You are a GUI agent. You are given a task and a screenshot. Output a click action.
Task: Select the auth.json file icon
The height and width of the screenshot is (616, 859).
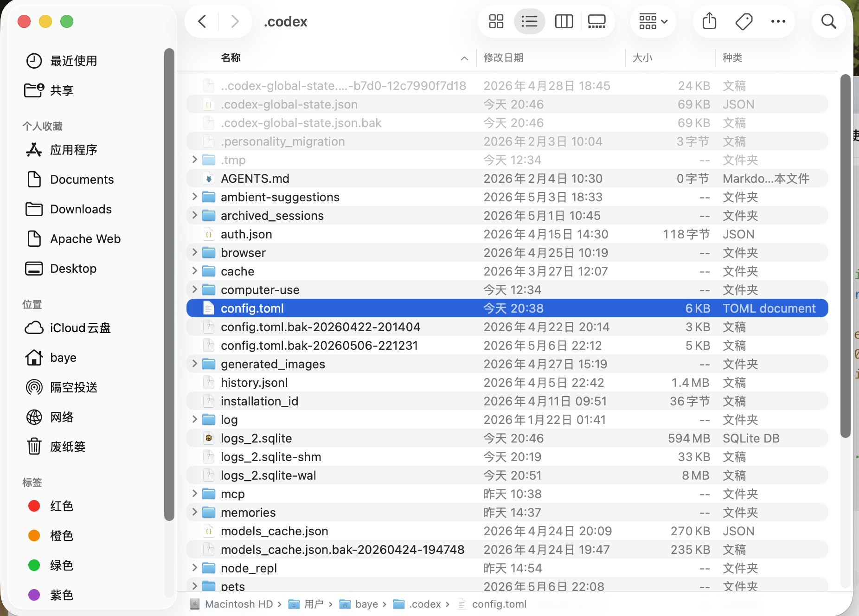click(209, 234)
